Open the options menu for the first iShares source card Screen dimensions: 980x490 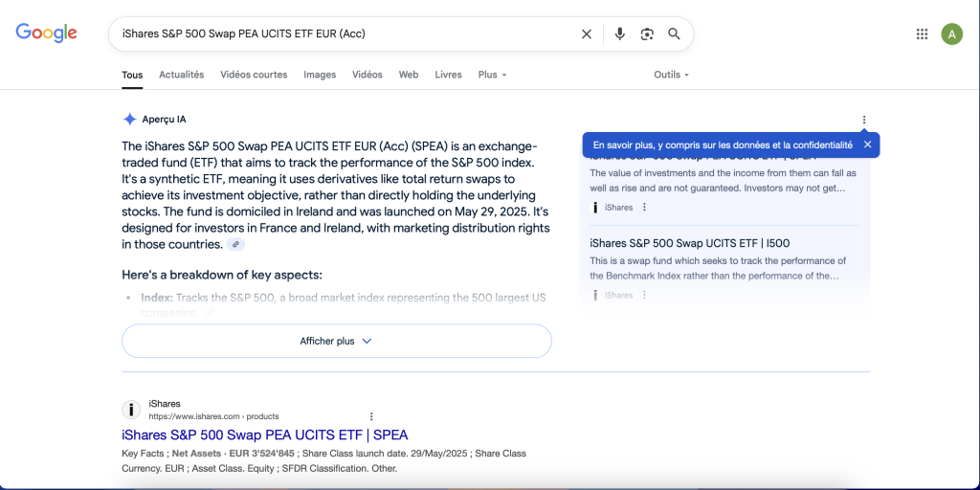click(x=644, y=207)
